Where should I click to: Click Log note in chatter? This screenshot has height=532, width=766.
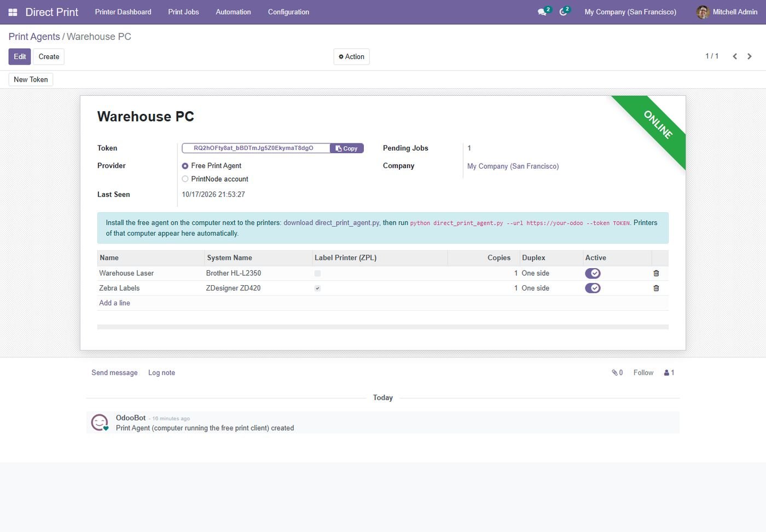tap(161, 373)
